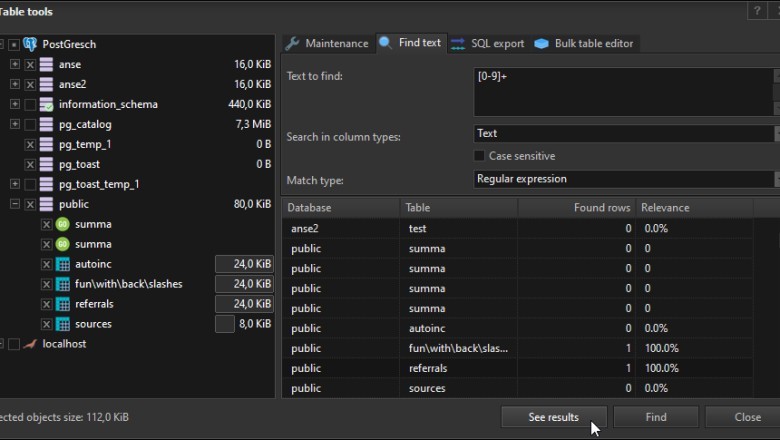Expand the information_schema node
This screenshot has height=440, width=780.
pyautogui.click(x=15, y=104)
